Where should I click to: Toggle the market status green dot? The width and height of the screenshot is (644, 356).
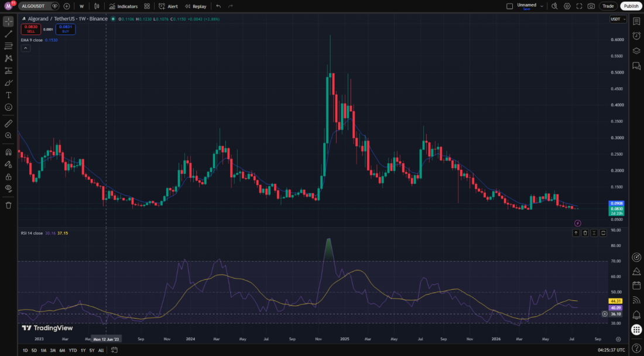(114, 19)
